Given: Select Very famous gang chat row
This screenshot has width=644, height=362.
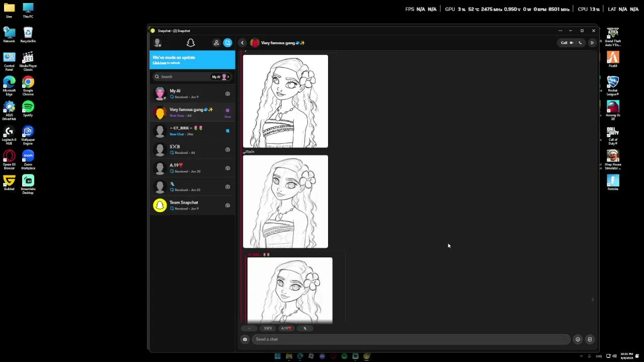Looking at the screenshot, I should 192,112.
